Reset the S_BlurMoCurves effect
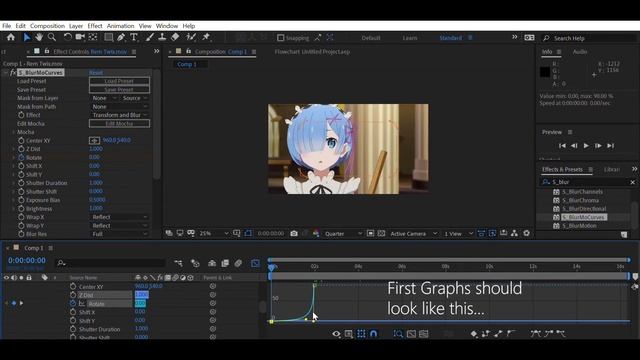Screen dimensions: 640x360 click(96, 73)
